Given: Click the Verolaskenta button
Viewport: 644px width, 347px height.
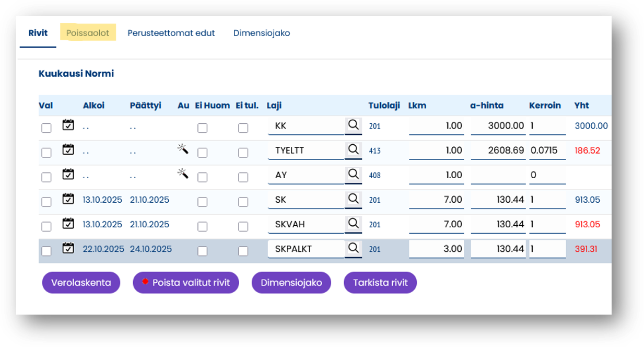Looking at the screenshot, I should pyautogui.click(x=81, y=283).
